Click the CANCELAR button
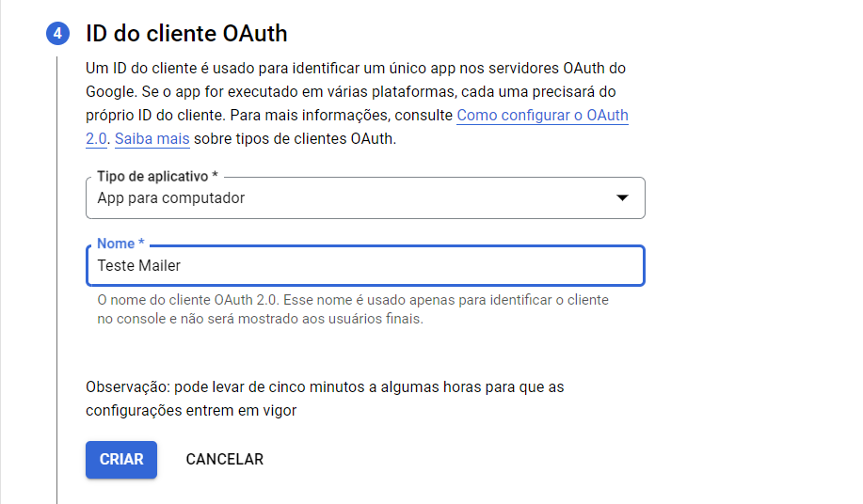The height and width of the screenshot is (504, 863). coord(225,460)
